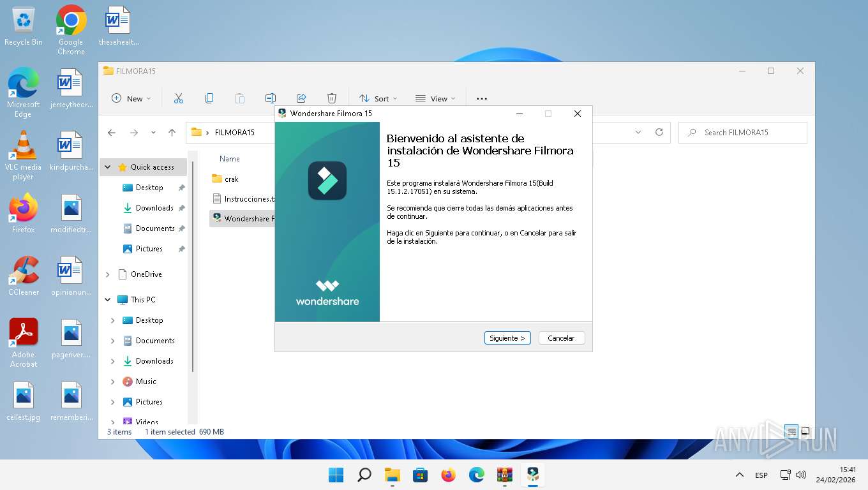The image size is (868, 490).
Task: Open Desktop under Quick access
Action: click(x=149, y=188)
